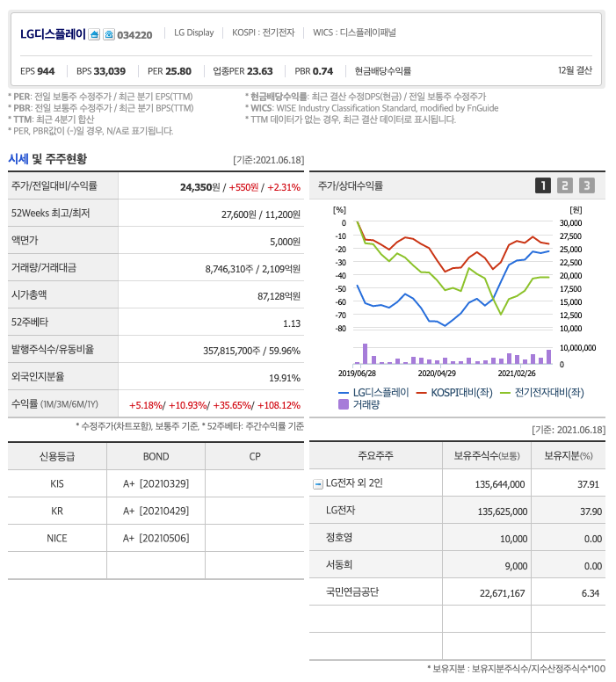
Task: Select the 신용등급 column header
Action: click(x=57, y=456)
